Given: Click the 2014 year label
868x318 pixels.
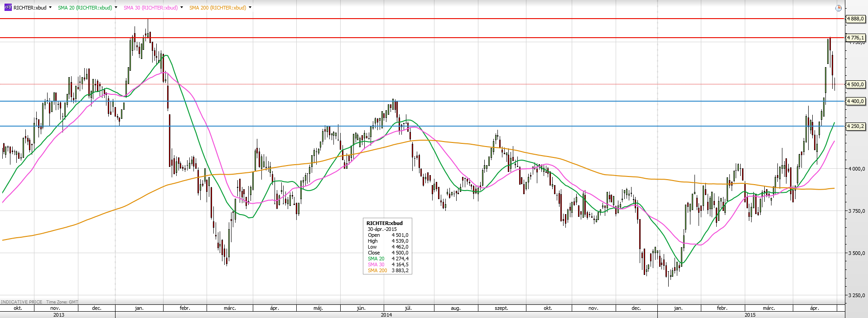Looking at the screenshot, I should (x=386, y=315).
